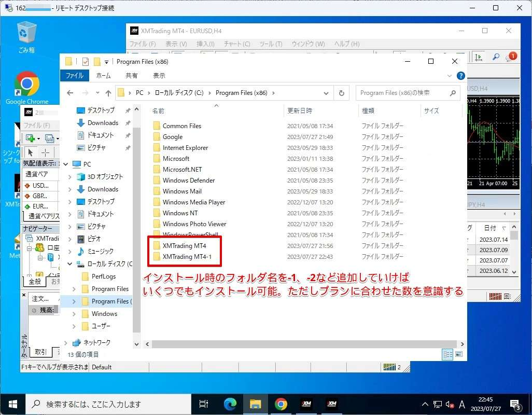Click the Explorer refresh button

342,93
